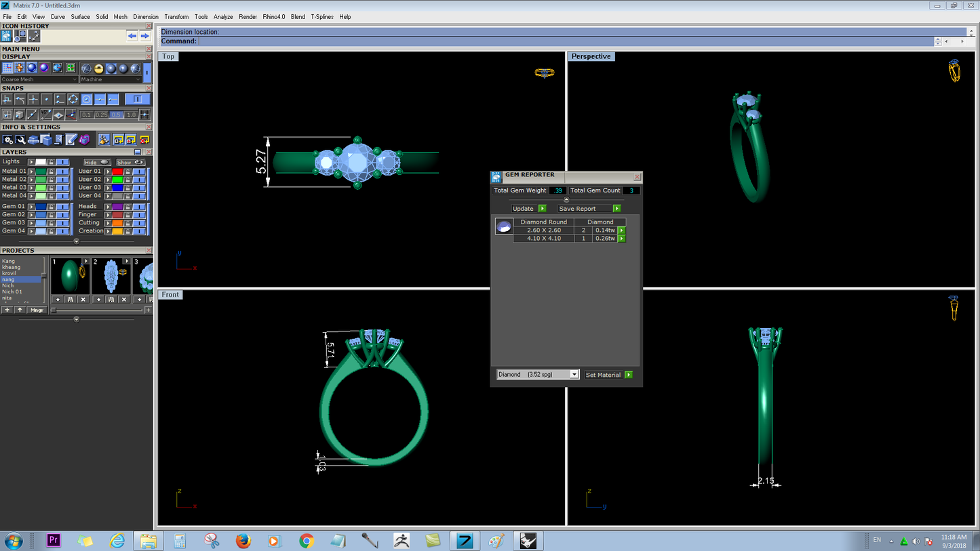This screenshot has width=980, height=551.
Task: Open the Dimension menu
Action: tap(146, 17)
